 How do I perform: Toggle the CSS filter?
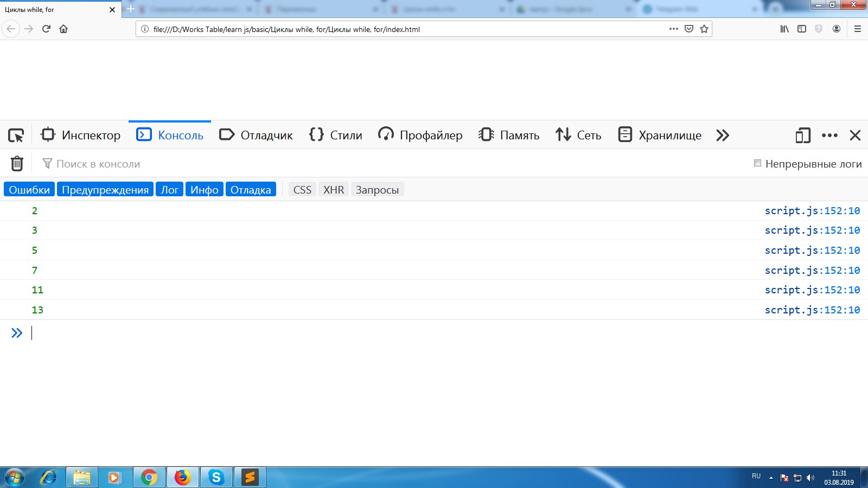(302, 190)
